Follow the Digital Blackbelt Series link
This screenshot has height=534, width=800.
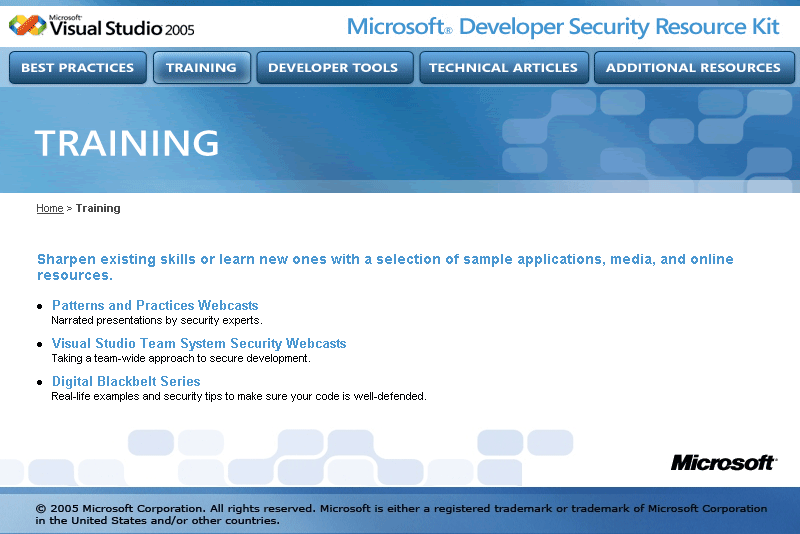(x=126, y=382)
